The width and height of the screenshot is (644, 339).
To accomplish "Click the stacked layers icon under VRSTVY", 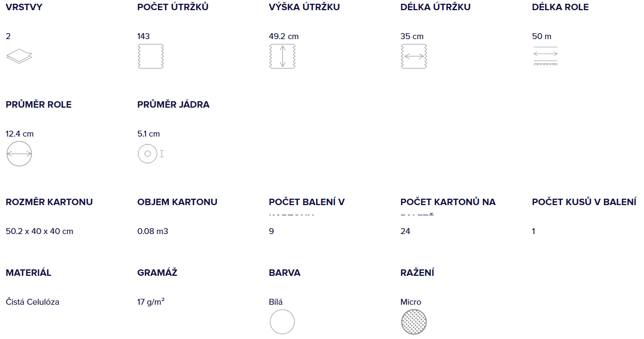I will (19, 56).
